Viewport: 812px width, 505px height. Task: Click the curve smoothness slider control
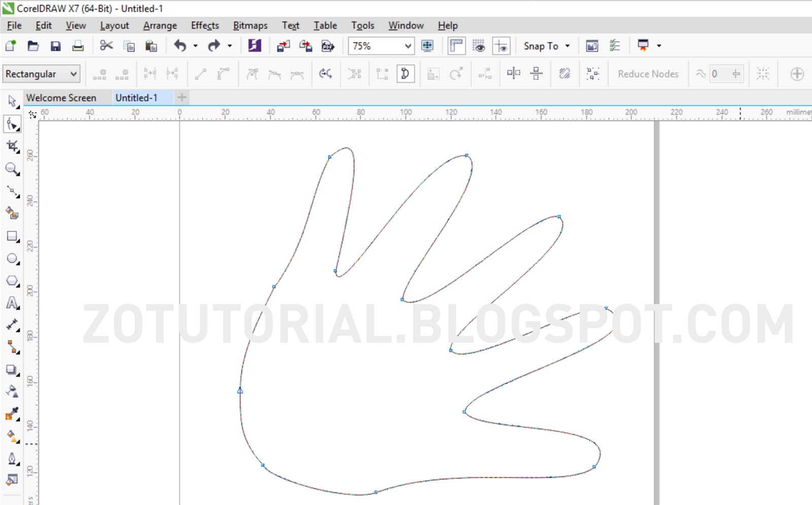(736, 74)
